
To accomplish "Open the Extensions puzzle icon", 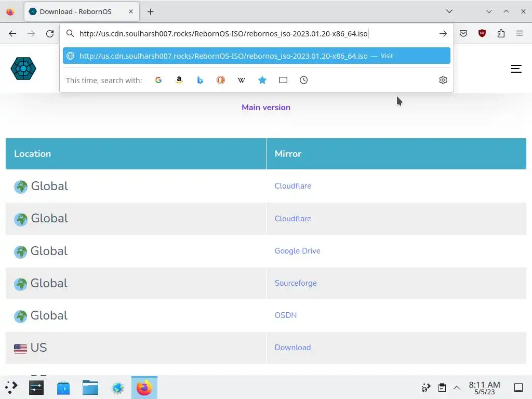I will [x=501, y=33].
